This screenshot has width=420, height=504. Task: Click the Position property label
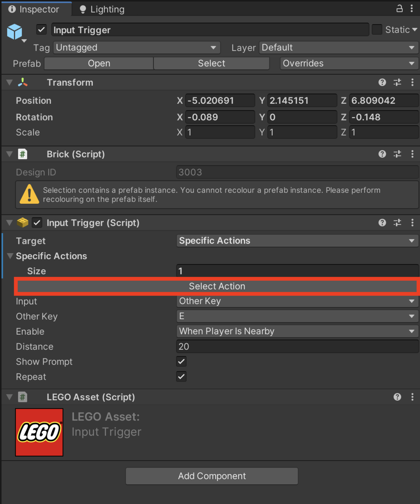click(x=34, y=101)
